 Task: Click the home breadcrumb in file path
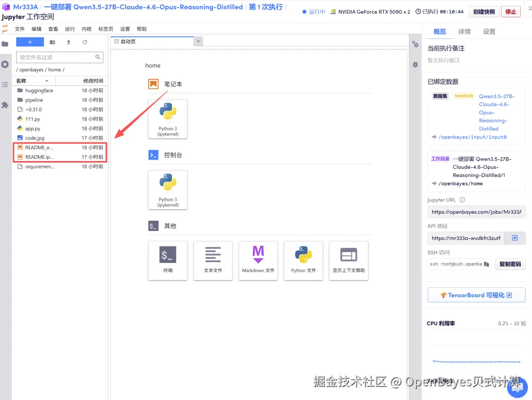tap(55, 69)
